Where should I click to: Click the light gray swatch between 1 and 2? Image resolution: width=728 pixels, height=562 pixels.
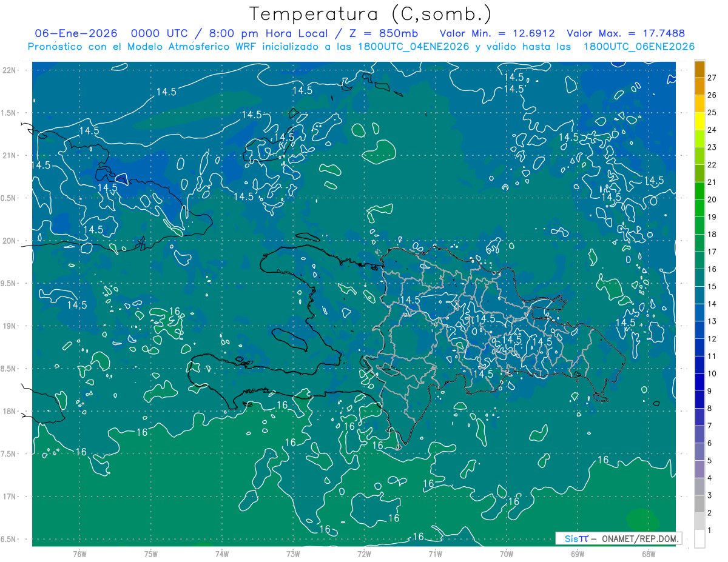click(x=699, y=521)
